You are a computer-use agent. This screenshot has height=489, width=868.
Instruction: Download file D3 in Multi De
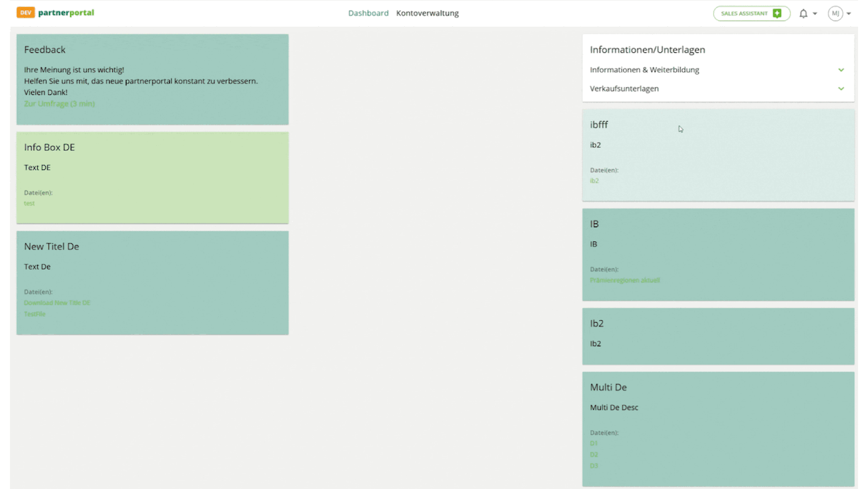594,466
